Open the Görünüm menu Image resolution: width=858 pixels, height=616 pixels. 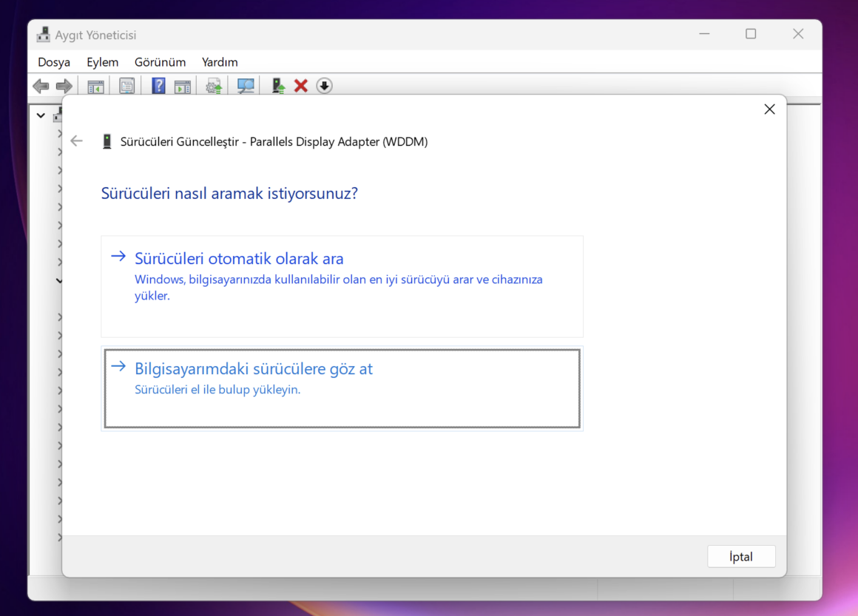click(x=161, y=62)
